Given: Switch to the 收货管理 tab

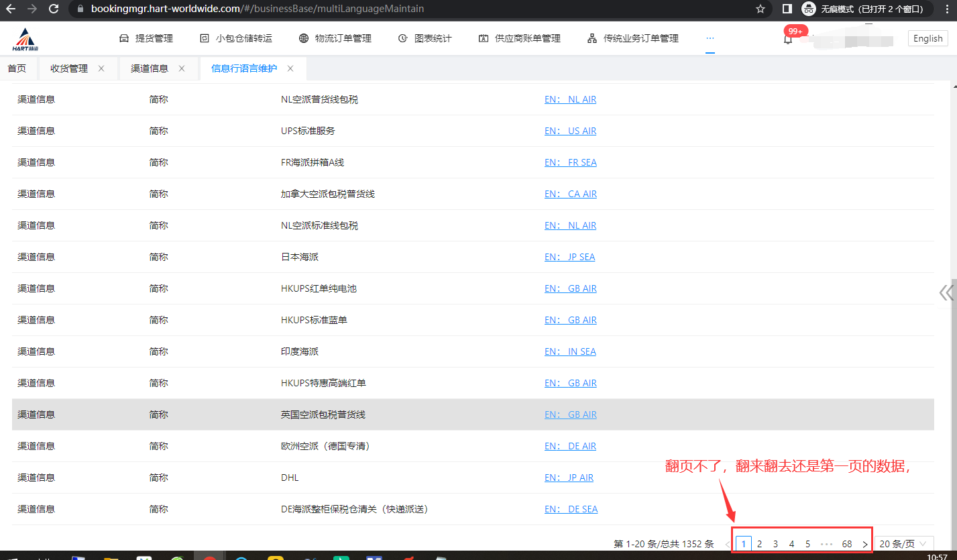Looking at the screenshot, I should 69,68.
